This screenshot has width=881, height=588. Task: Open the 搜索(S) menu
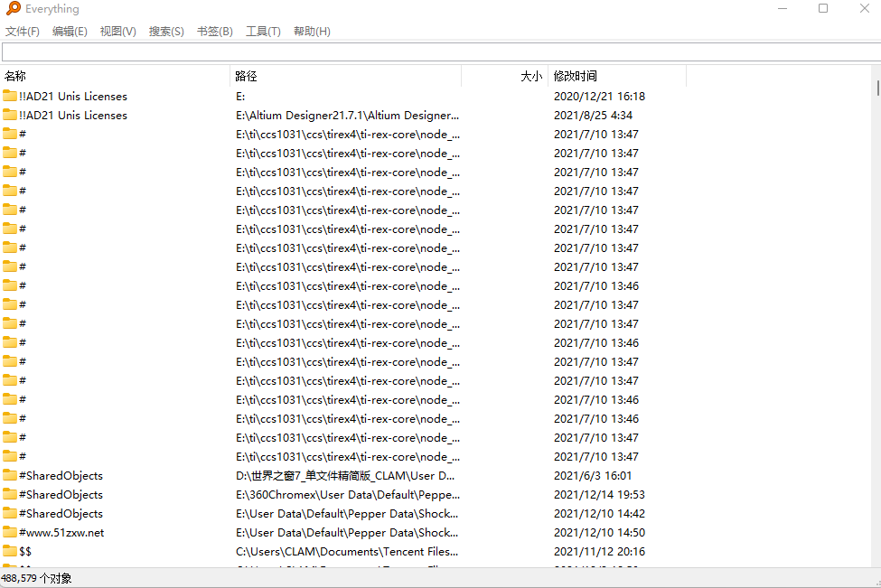pyautogui.click(x=166, y=32)
